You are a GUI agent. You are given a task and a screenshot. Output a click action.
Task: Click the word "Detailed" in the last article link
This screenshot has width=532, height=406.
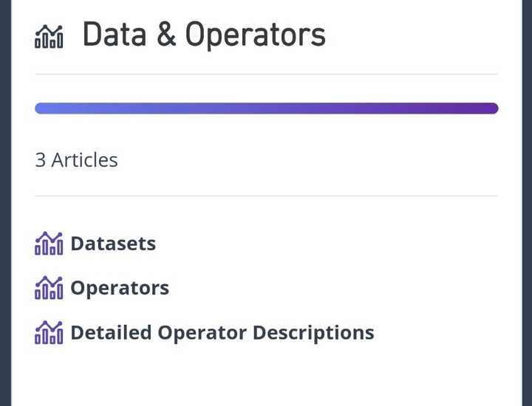coord(111,332)
